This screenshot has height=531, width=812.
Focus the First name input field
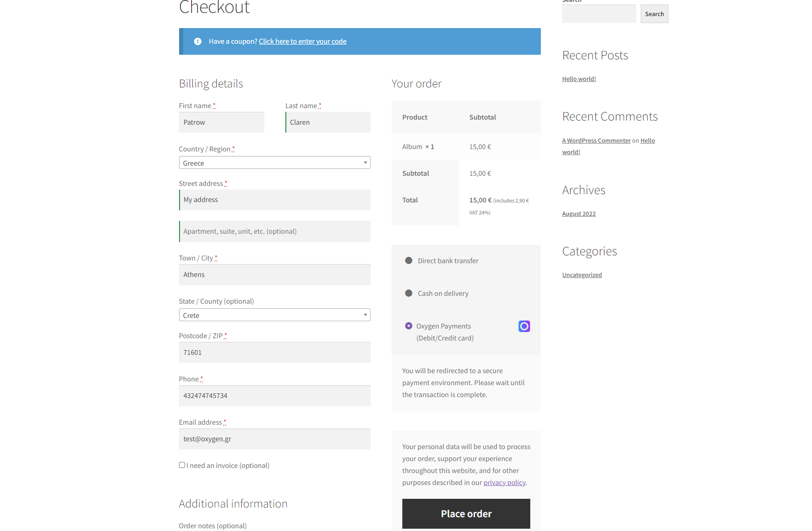coord(221,122)
